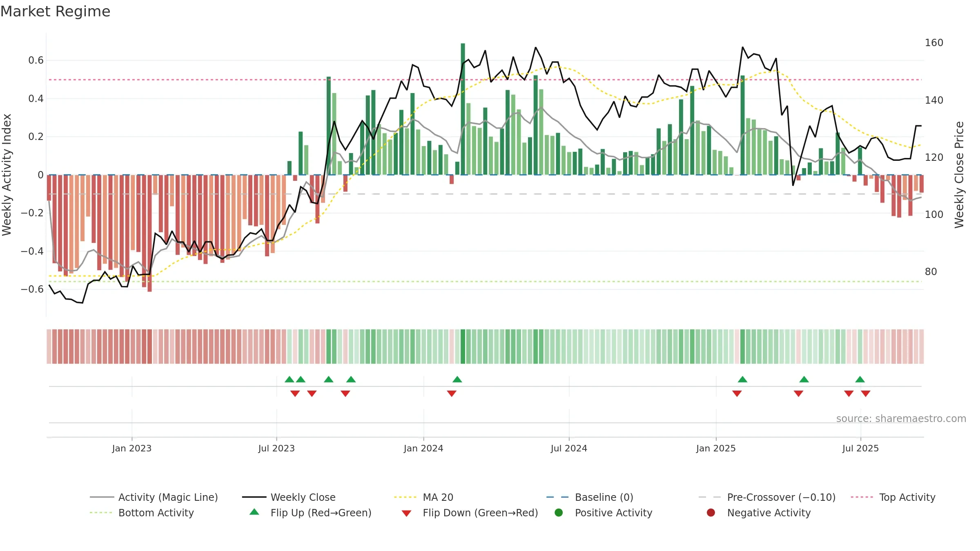Click the darkest green cell in the regime heat strip

463,347
